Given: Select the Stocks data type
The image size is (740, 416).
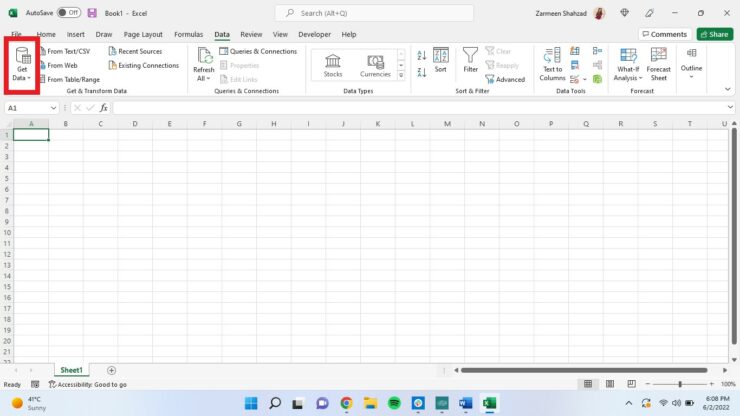Looking at the screenshot, I should click(333, 65).
